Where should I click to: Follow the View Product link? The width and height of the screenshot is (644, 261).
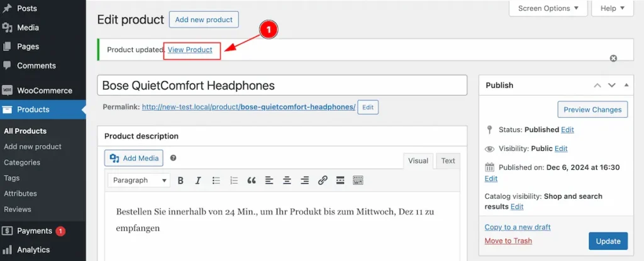pyautogui.click(x=190, y=50)
